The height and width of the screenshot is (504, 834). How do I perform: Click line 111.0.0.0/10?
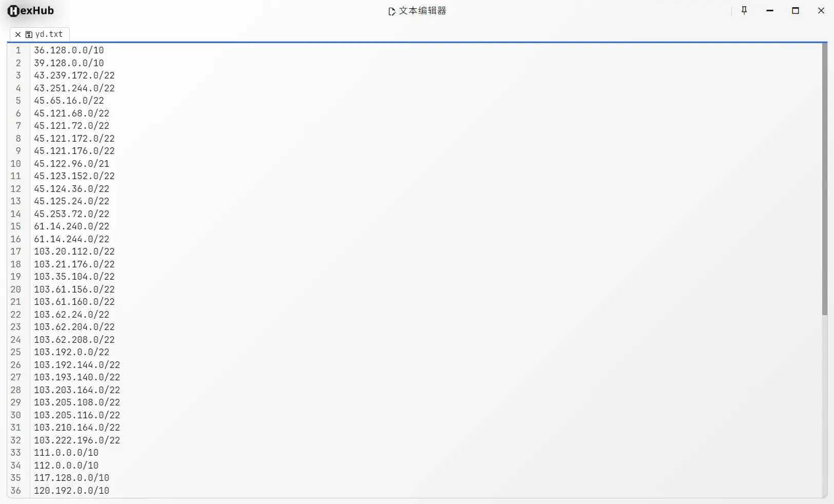tap(66, 453)
